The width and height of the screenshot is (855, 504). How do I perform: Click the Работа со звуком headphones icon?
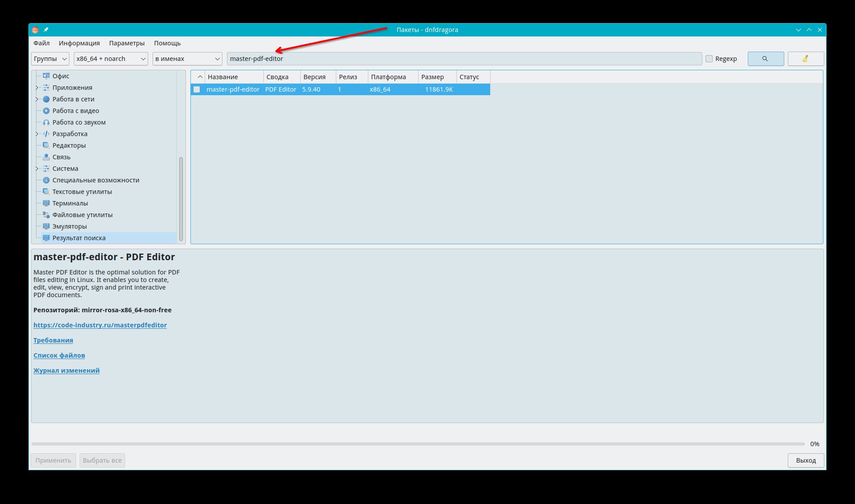click(x=46, y=122)
